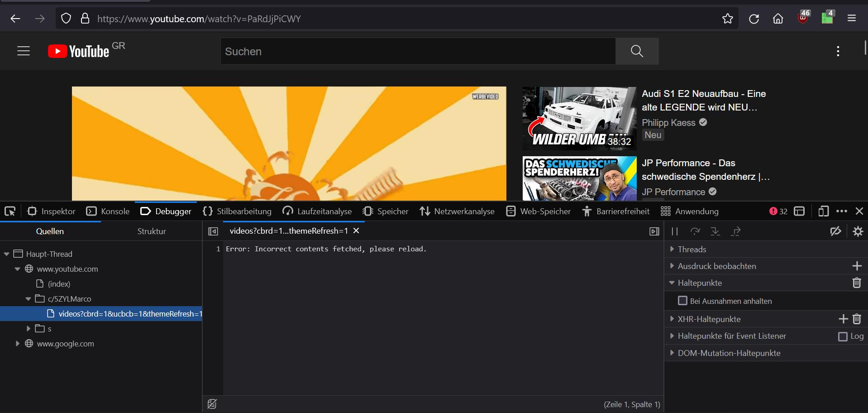Open the responsive design mode icon

coord(823,211)
